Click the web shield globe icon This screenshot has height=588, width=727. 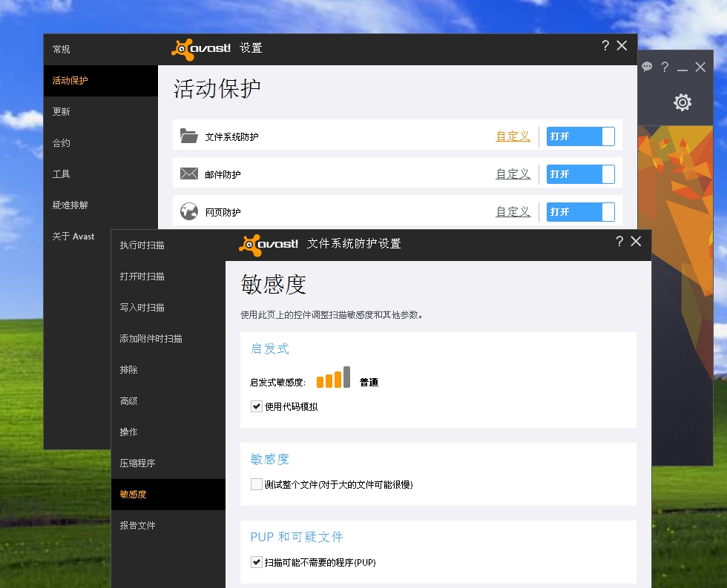[x=189, y=212]
